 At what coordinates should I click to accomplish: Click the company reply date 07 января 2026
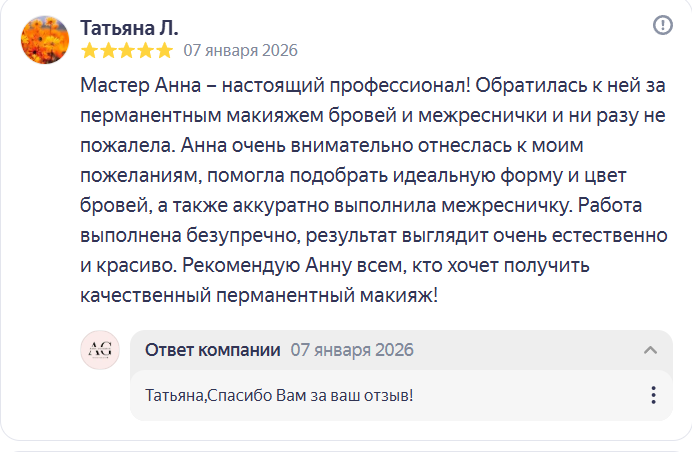pos(351,350)
